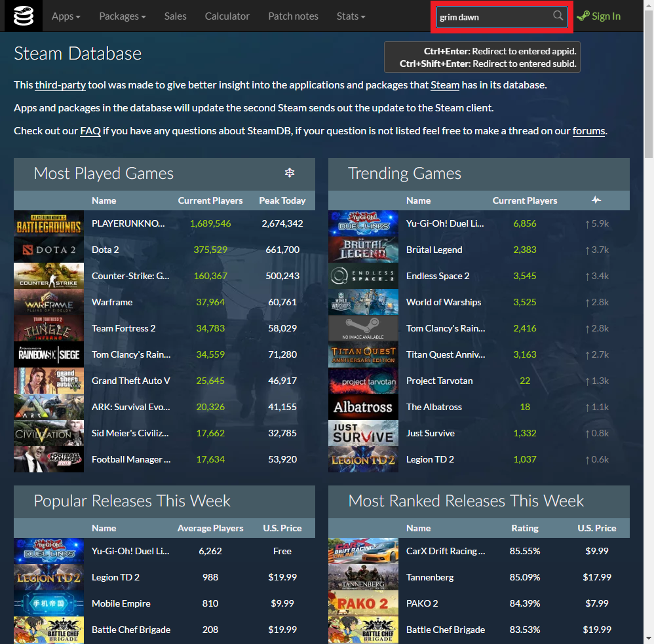Click the crosshair icon on Most Played Games header

[290, 173]
